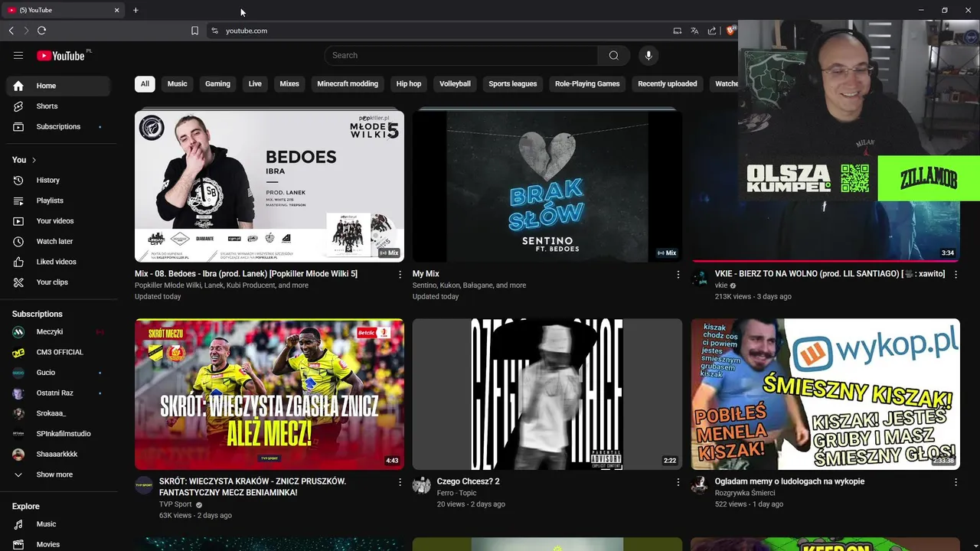
Task: Select the Sports leagues chip
Action: click(513, 83)
